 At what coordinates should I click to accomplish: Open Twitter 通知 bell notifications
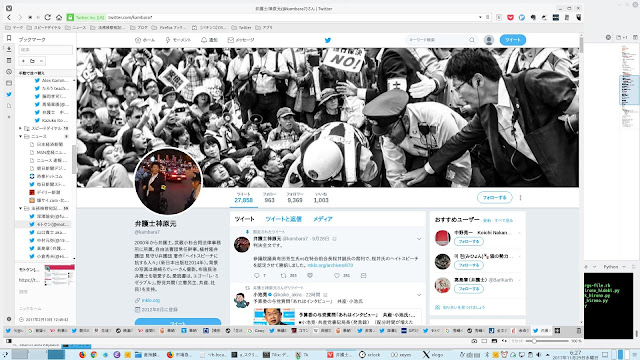[x=209, y=40]
